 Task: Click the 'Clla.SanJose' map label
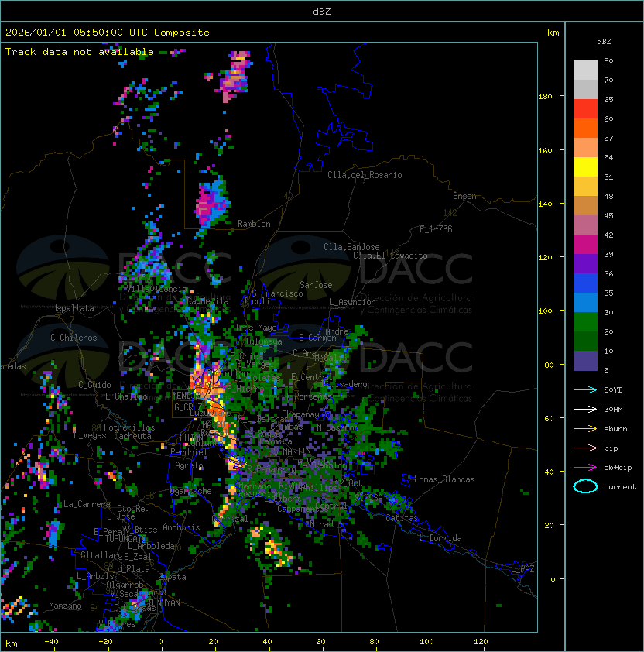point(351,247)
